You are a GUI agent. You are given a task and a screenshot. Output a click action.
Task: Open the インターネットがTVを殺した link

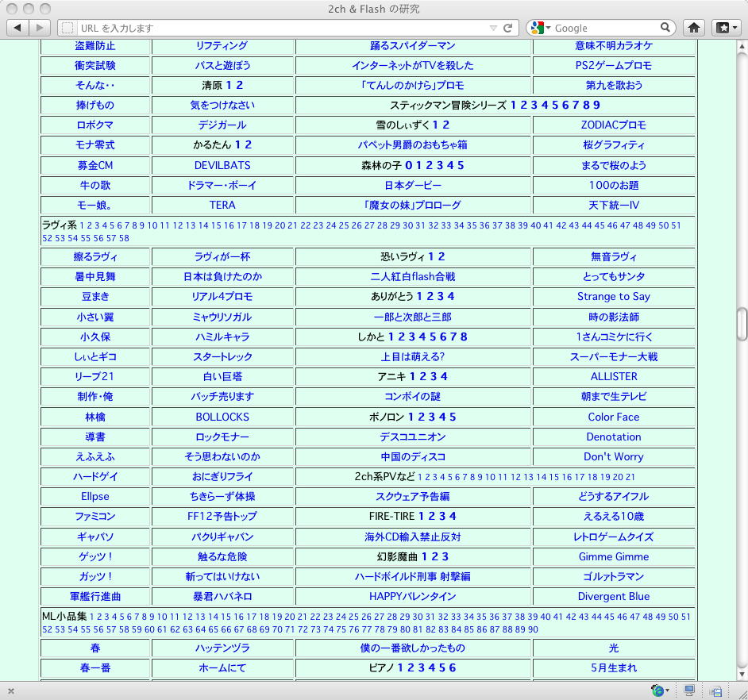pyautogui.click(x=413, y=65)
